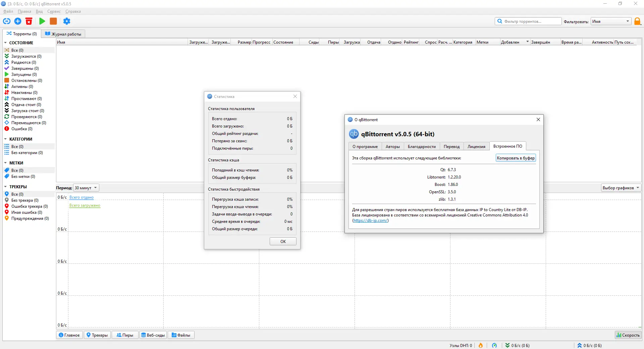Screen dimensions: 644x349
Task: Click the alternative speed limits status icon
Action: click(x=494, y=345)
